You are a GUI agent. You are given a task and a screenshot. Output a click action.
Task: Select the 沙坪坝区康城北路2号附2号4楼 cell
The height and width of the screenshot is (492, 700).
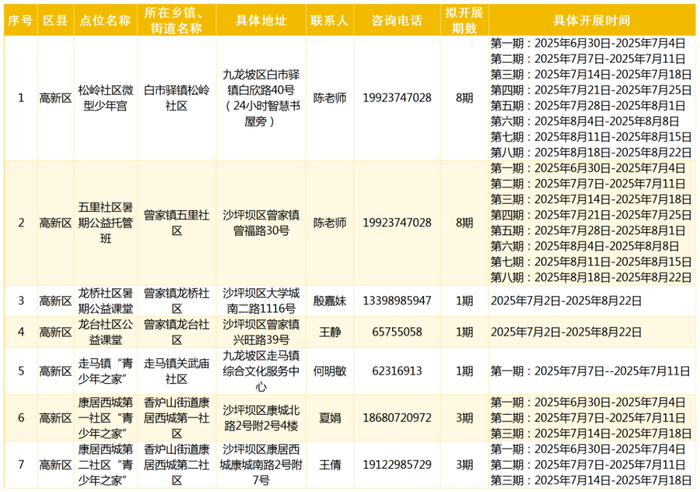point(261,418)
